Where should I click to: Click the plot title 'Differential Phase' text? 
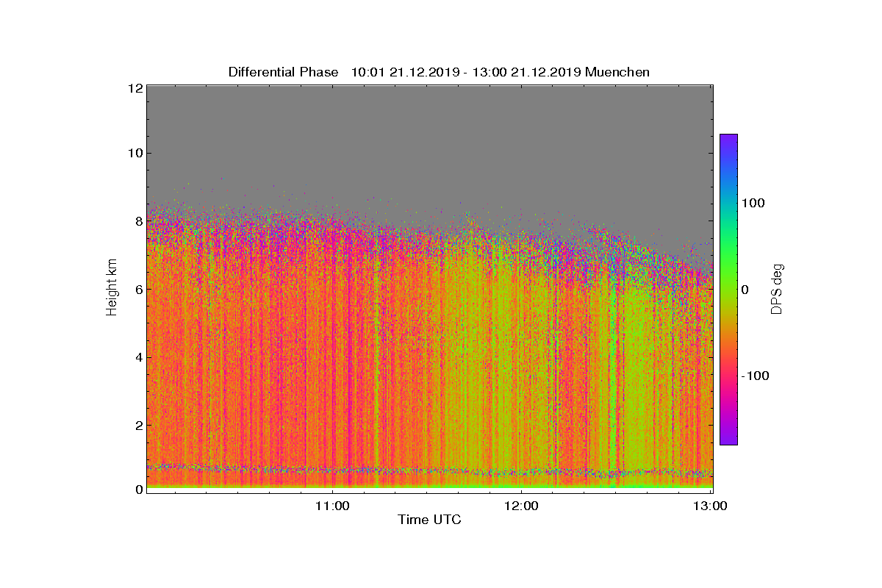tap(283, 72)
